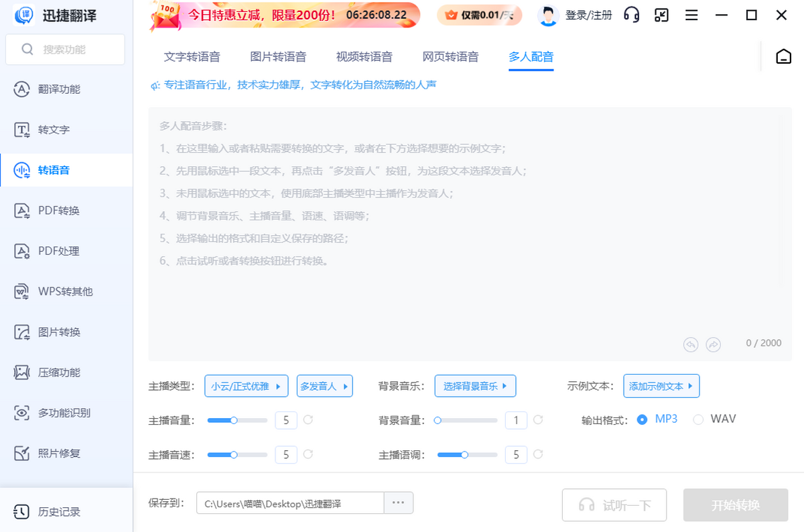Reset 主播语调 with refresh icon

pos(538,454)
